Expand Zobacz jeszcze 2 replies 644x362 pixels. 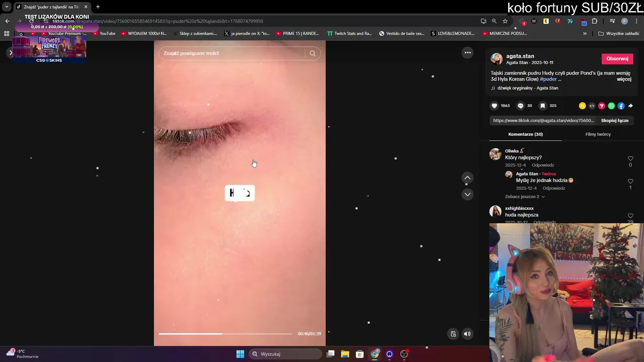coord(525,197)
